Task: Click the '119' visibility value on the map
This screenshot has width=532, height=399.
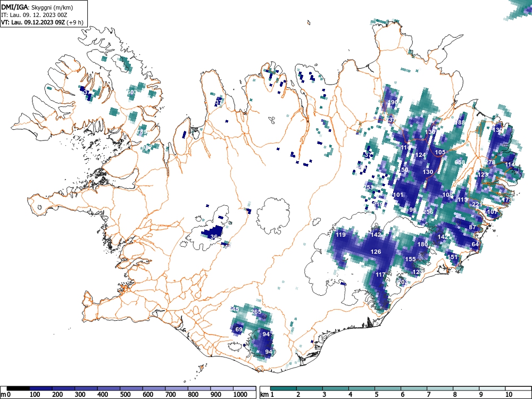Action: [x=340, y=235]
